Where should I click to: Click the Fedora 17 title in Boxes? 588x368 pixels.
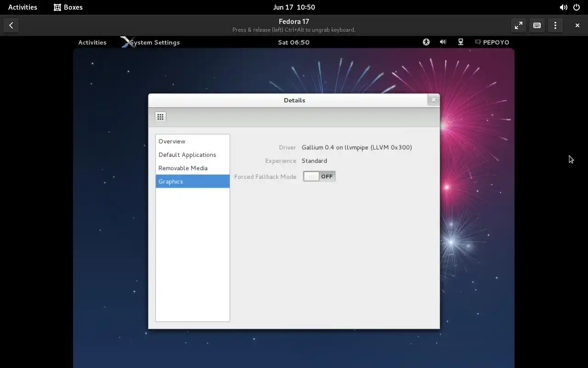point(294,21)
